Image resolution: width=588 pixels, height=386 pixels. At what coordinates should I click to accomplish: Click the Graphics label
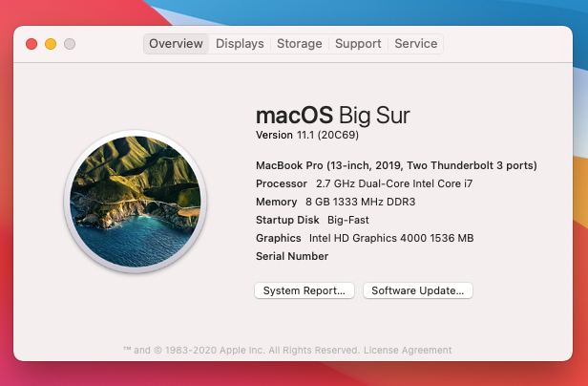click(x=279, y=238)
